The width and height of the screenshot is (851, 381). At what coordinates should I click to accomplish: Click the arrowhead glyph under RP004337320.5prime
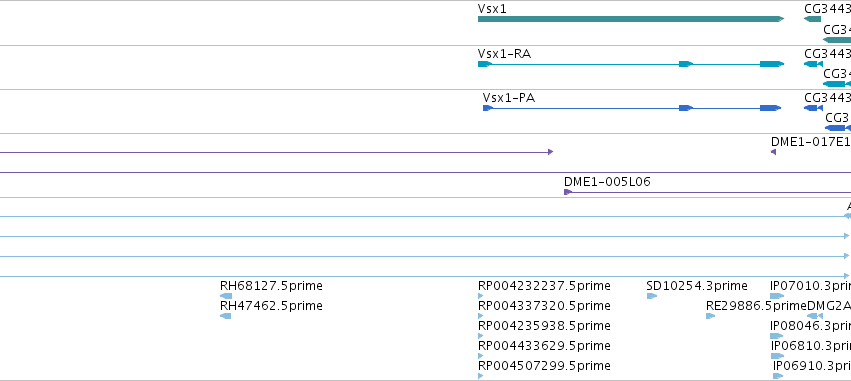point(480,316)
